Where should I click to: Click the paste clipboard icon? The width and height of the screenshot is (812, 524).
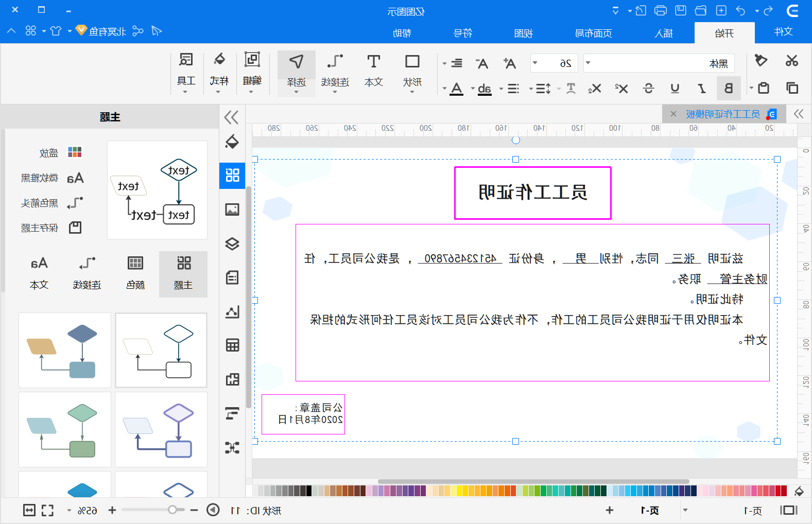click(764, 88)
